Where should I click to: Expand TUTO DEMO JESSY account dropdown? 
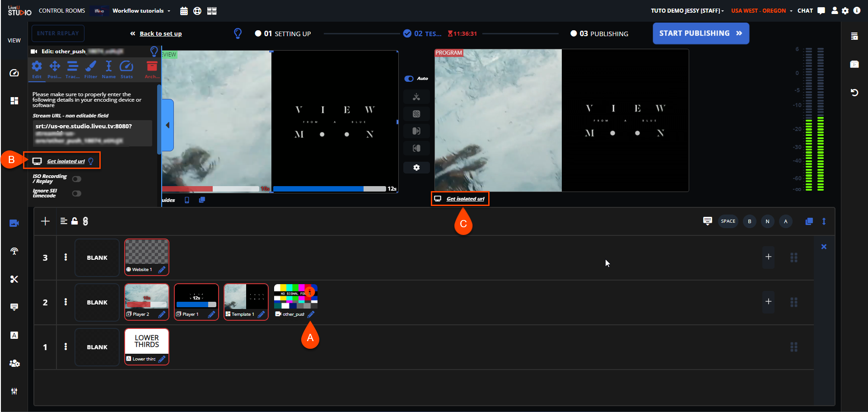(687, 11)
